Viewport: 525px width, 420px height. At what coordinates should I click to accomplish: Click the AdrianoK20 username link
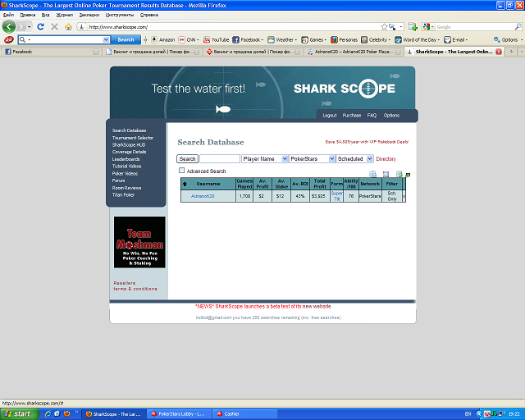pyautogui.click(x=203, y=196)
